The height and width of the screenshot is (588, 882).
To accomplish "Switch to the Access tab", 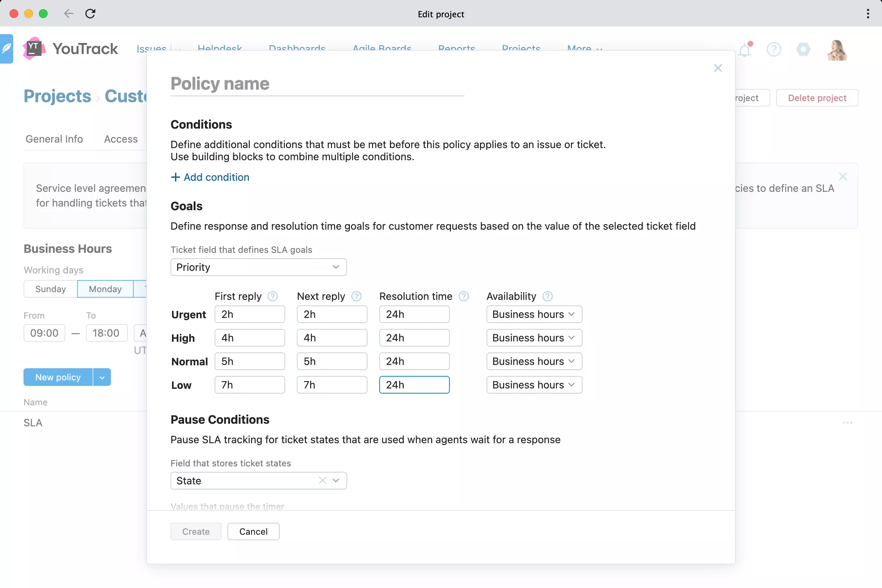I will [x=121, y=139].
